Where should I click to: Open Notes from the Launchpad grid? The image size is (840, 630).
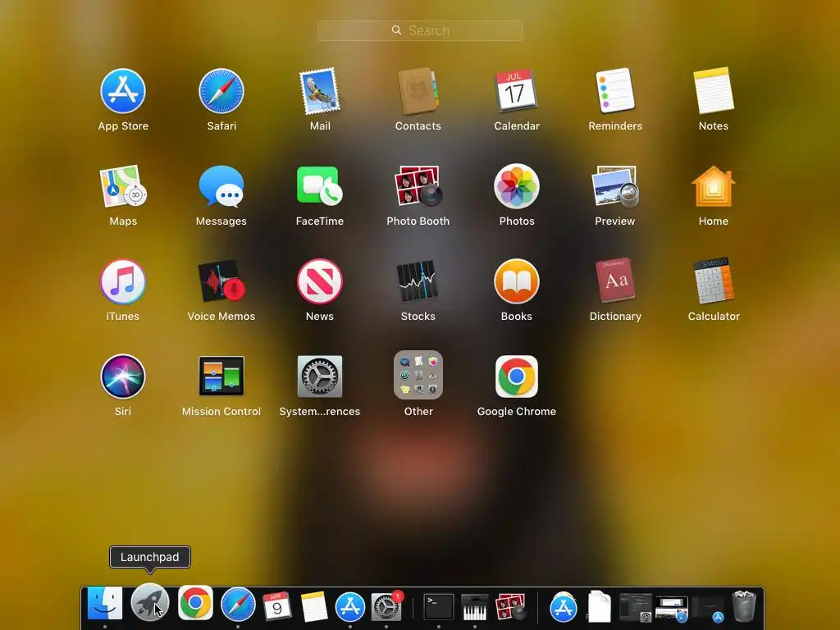point(714,91)
